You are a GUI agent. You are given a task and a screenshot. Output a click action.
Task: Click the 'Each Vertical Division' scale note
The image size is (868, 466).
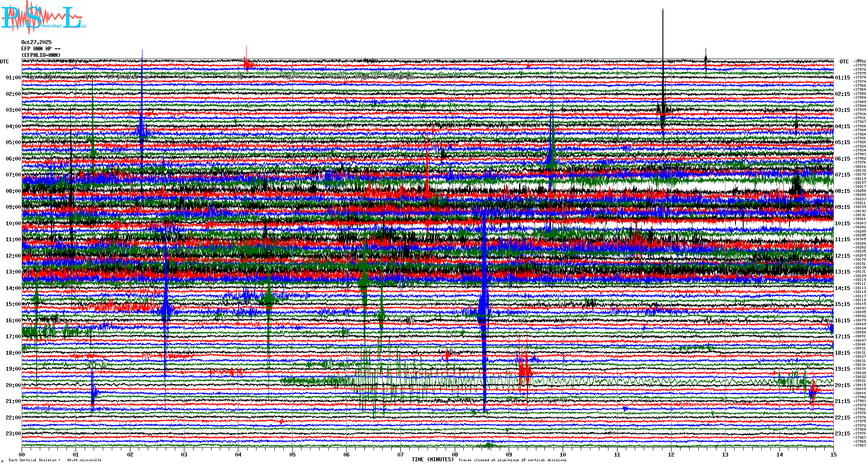(x=54, y=460)
